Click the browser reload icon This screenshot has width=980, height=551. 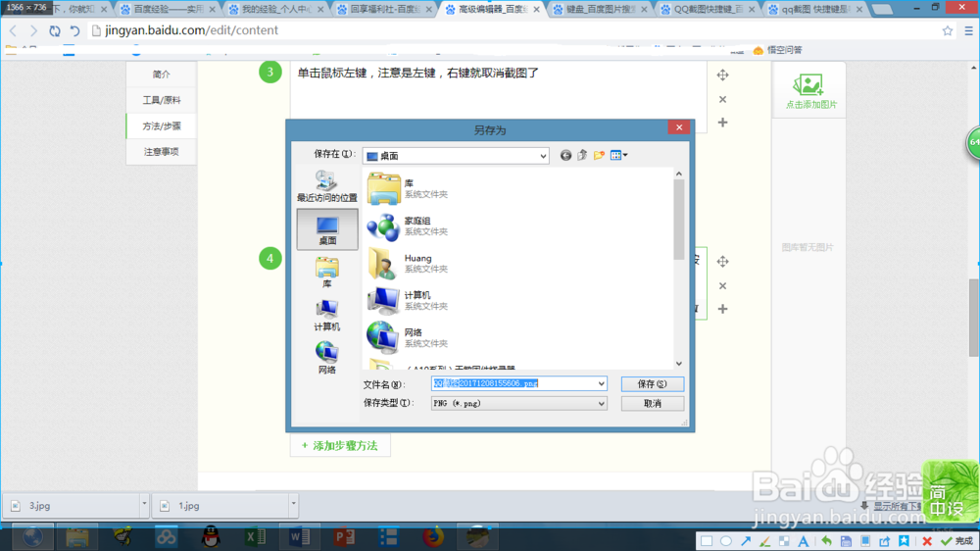tap(55, 30)
